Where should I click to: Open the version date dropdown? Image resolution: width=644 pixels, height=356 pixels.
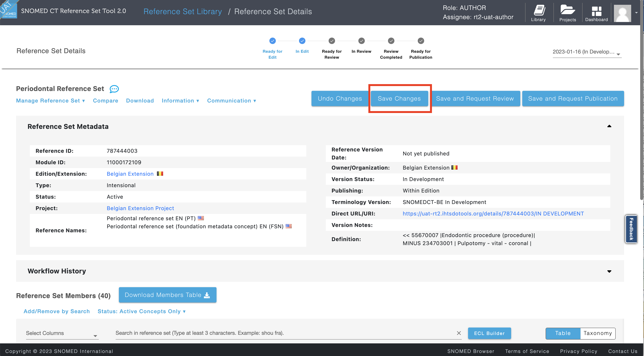(x=587, y=52)
